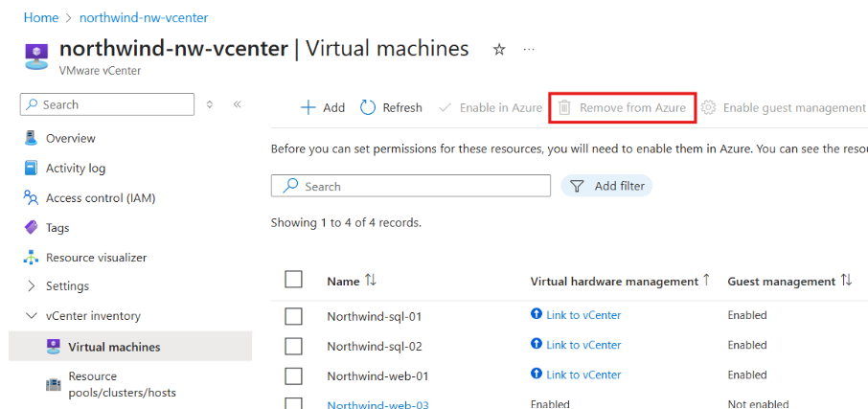This screenshot has width=868, height=409.
Task: Go to Access control (IAM)
Action: pos(100,198)
